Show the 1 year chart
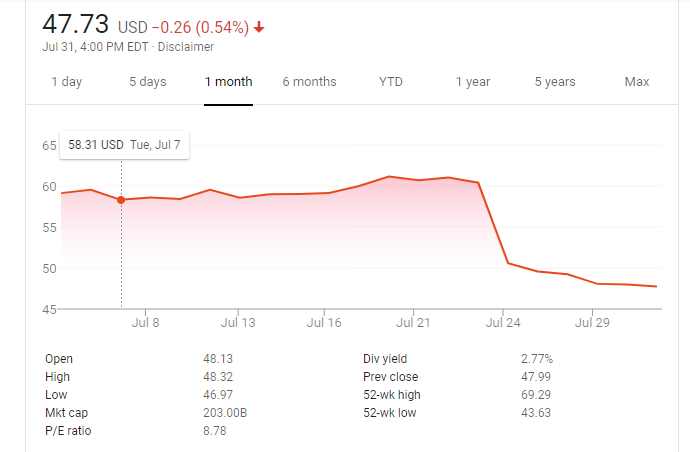The width and height of the screenshot is (690, 452). 473,82
